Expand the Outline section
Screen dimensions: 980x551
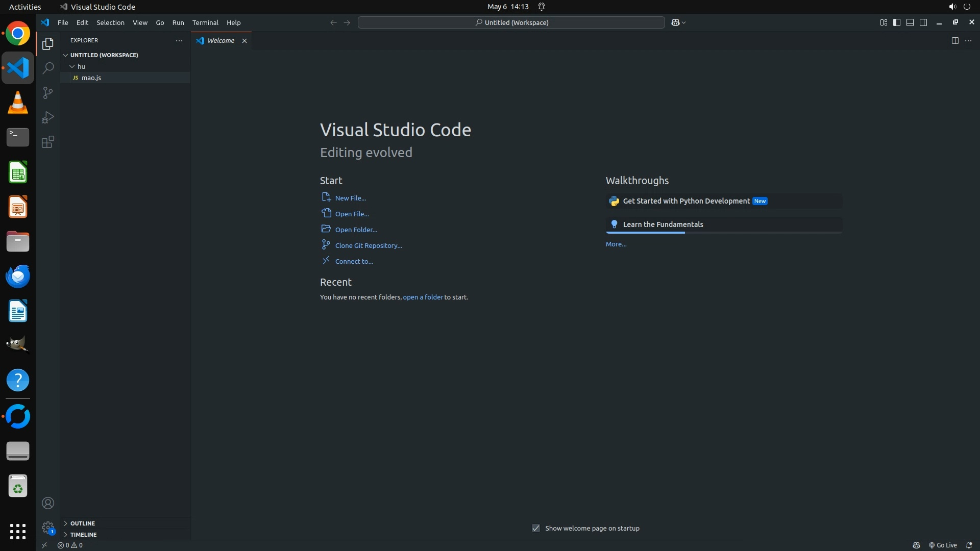pyautogui.click(x=82, y=523)
